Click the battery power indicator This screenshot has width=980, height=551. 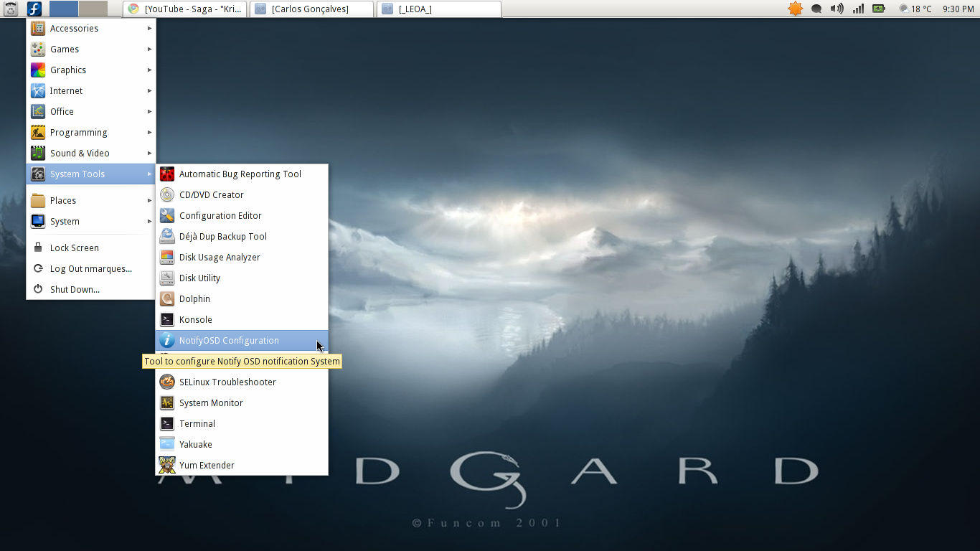click(x=878, y=9)
